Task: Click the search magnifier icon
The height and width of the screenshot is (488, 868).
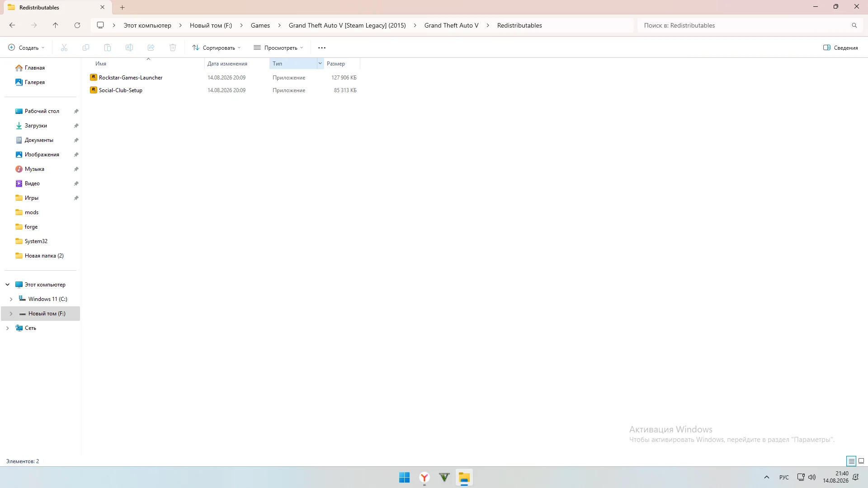Action: (854, 25)
